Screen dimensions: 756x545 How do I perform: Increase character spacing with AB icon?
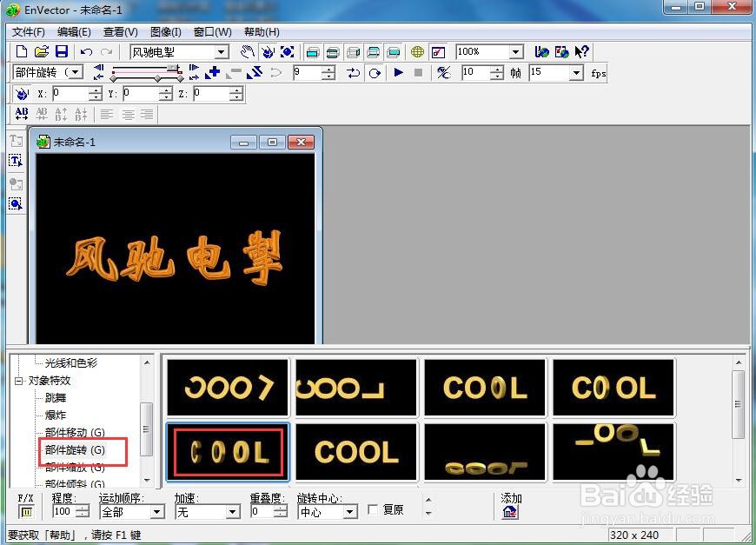click(x=22, y=115)
